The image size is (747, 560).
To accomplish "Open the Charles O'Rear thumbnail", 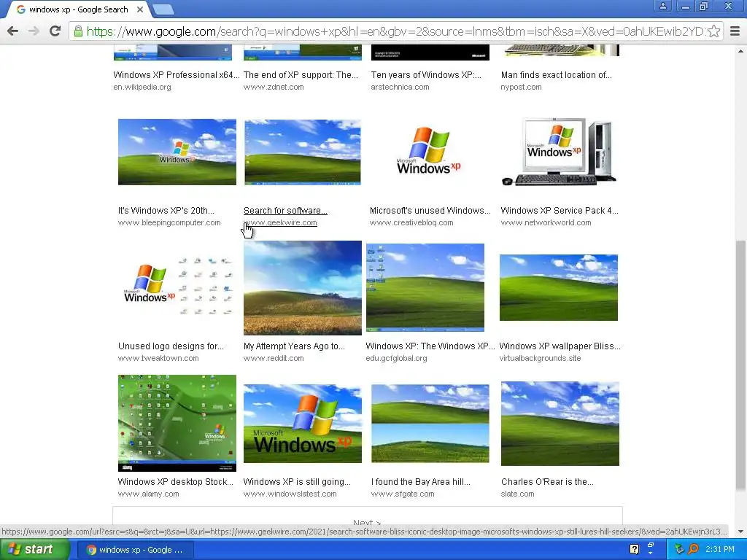I will tap(560, 424).
